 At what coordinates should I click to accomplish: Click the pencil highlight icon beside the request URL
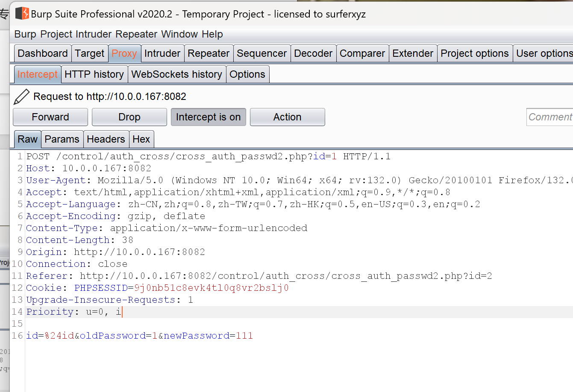coord(21,97)
